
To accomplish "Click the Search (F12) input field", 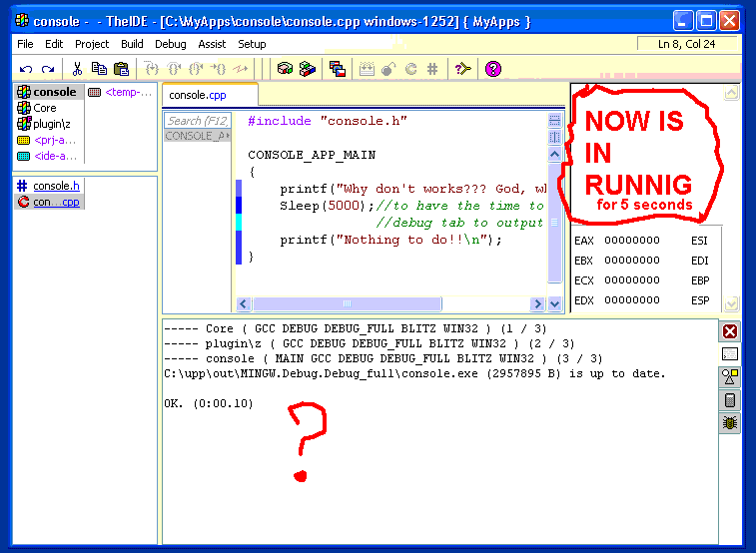I will [x=198, y=121].
